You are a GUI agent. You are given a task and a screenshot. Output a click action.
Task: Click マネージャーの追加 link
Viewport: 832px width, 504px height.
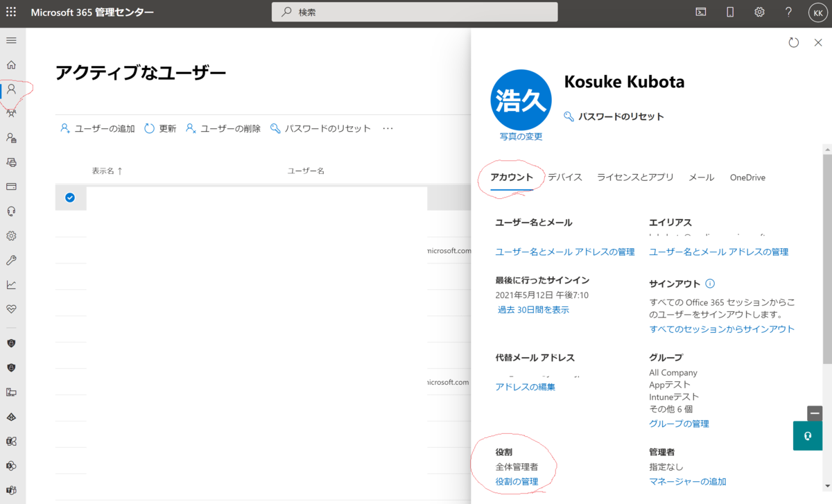coord(688,482)
